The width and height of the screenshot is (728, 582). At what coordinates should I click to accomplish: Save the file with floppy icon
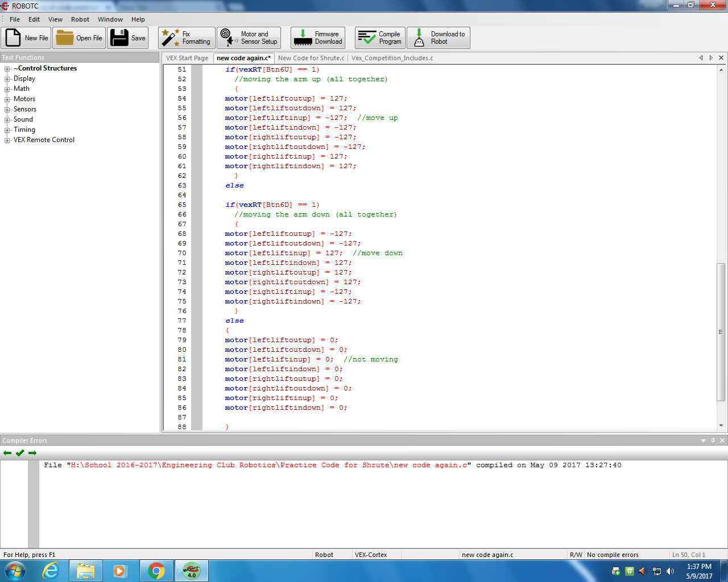pos(128,38)
